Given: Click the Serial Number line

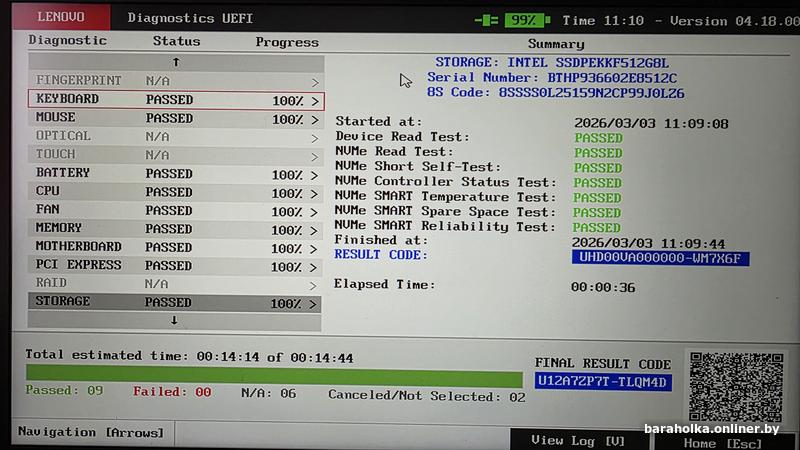Looking at the screenshot, I should (552, 78).
